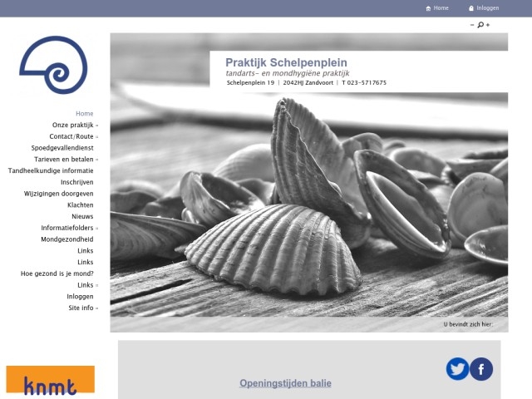Viewport: 532px width, 399px height.
Task: Open the Openingstijden balie link
Action: click(285, 383)
